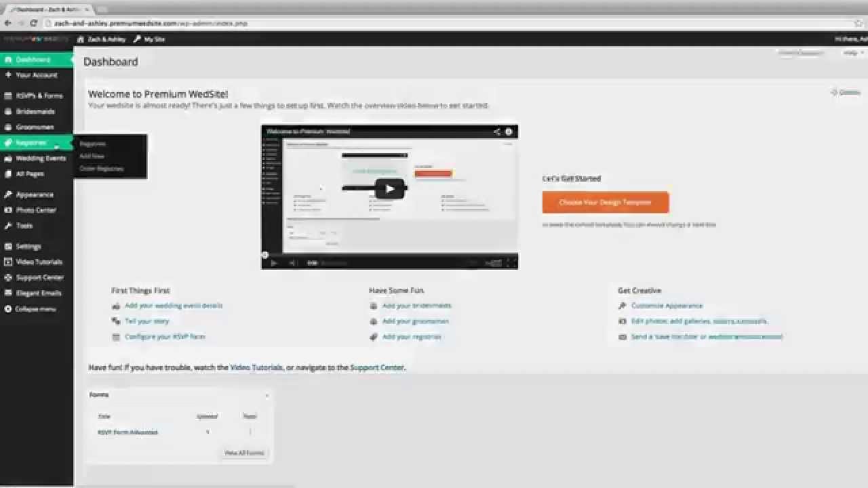Image resolution: width=868 pixels, height=488 pixels.
Task: Click the Support Center lifebuoy icon
Action: (8, 277)
